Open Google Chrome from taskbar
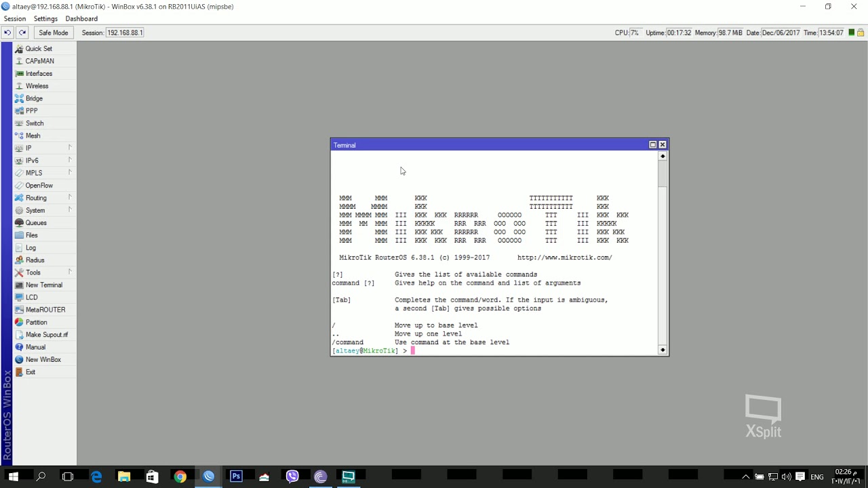Viewport: 868px width, 488px height. [180, 476]
